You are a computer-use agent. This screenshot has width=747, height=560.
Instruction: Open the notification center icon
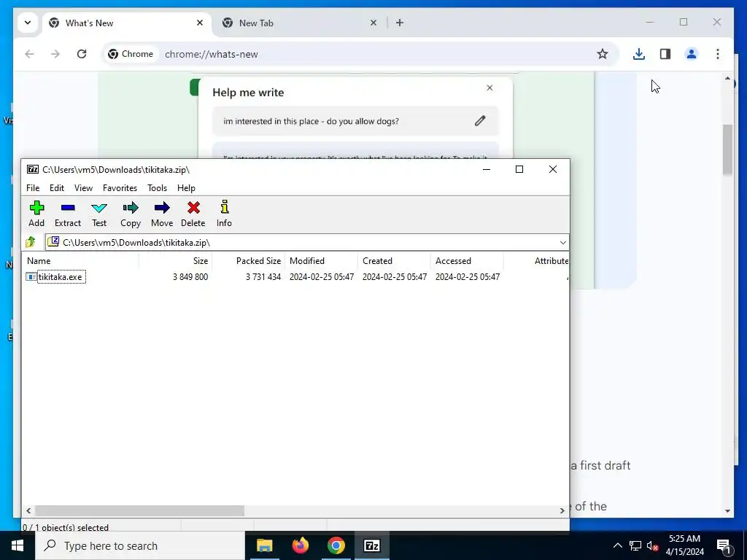click(724, 545)
